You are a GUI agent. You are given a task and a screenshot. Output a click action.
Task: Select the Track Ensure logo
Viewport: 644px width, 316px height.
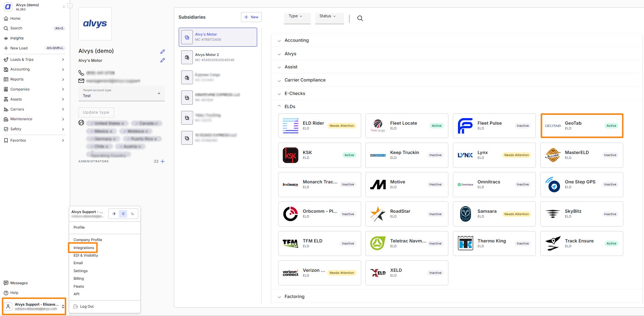click(x=553, y=243)
